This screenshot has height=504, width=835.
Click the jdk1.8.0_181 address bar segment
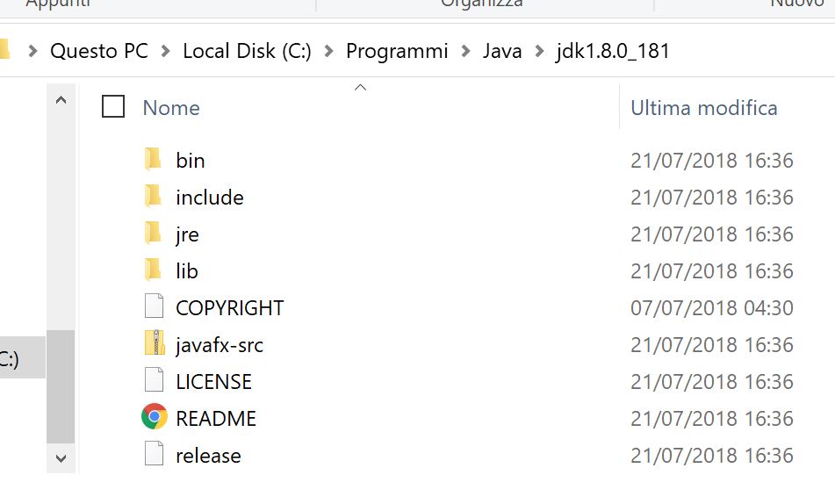click(612, 51)
